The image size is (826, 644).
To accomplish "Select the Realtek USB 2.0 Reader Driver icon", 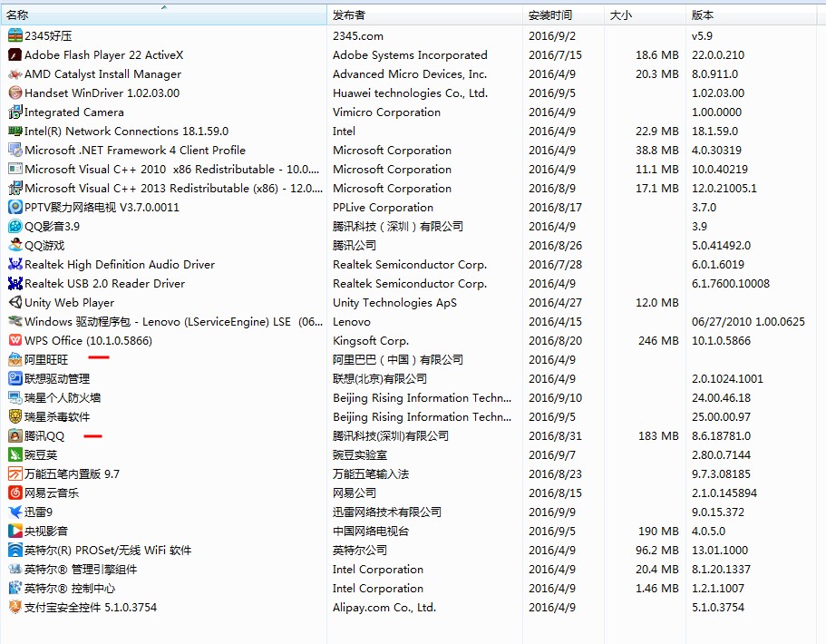I will pos(15,283).
